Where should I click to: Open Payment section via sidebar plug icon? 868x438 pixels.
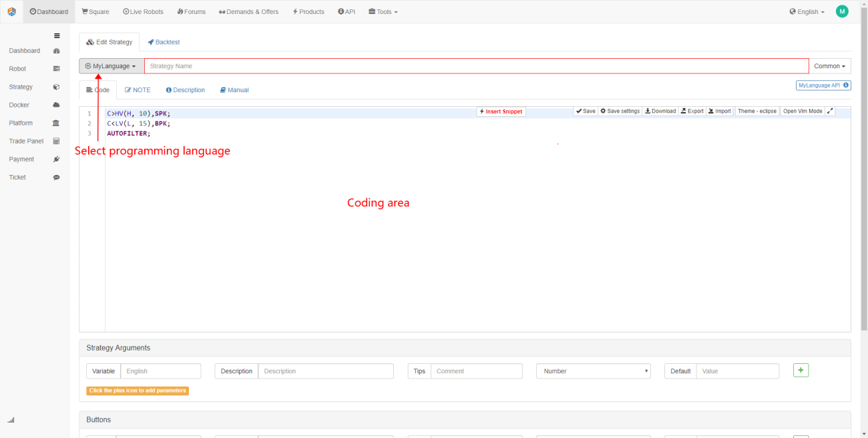tap(56, 159)
